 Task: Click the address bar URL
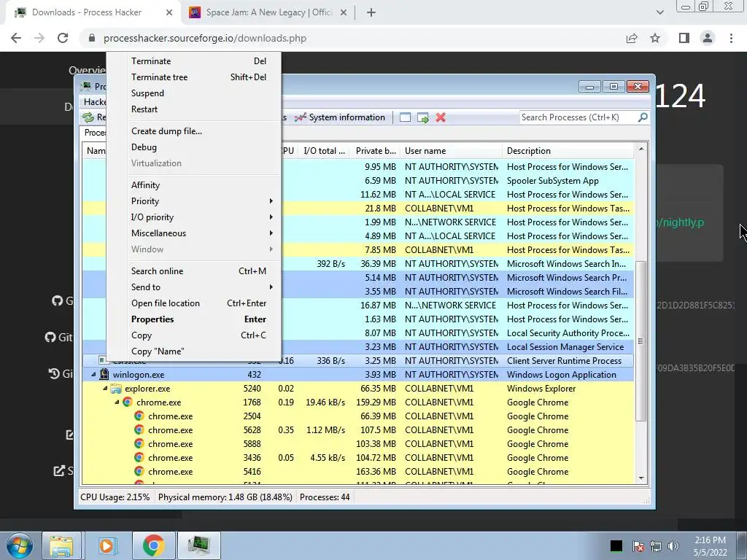tap(205, 38)
